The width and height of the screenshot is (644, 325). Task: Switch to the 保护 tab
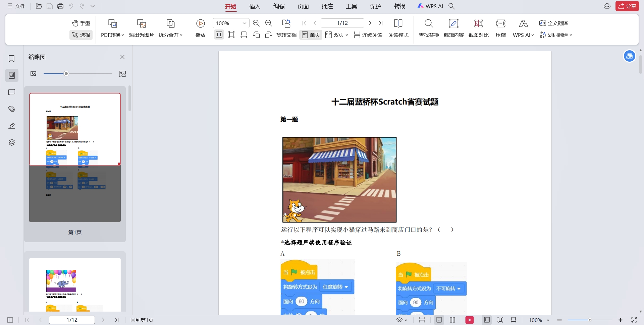(375, 6)
